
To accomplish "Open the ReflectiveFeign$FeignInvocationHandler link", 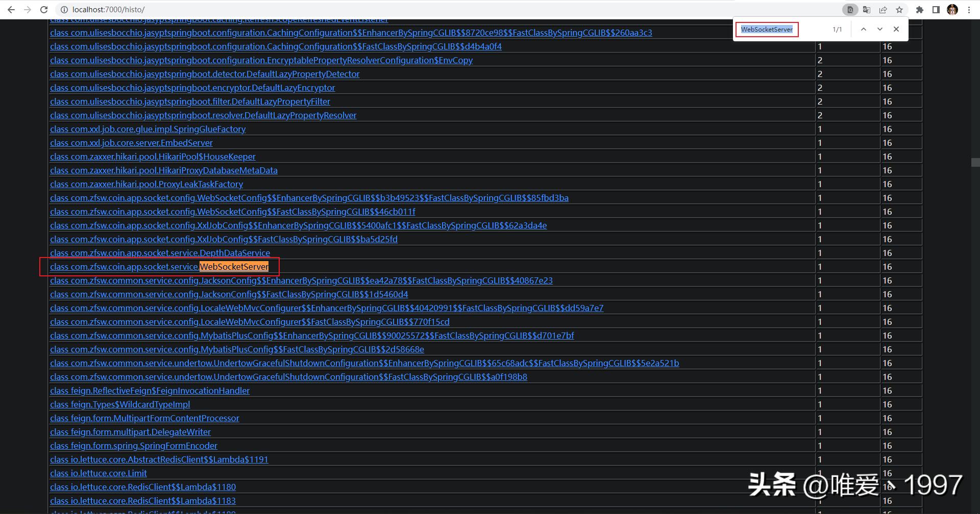I will 150,391.
